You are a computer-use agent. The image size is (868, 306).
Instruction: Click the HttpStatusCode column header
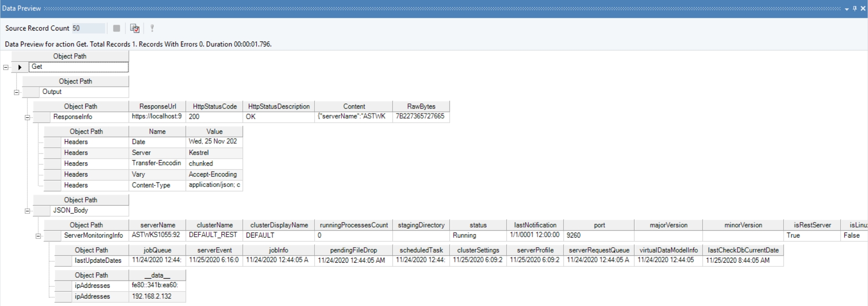click(x=215, y=106)
